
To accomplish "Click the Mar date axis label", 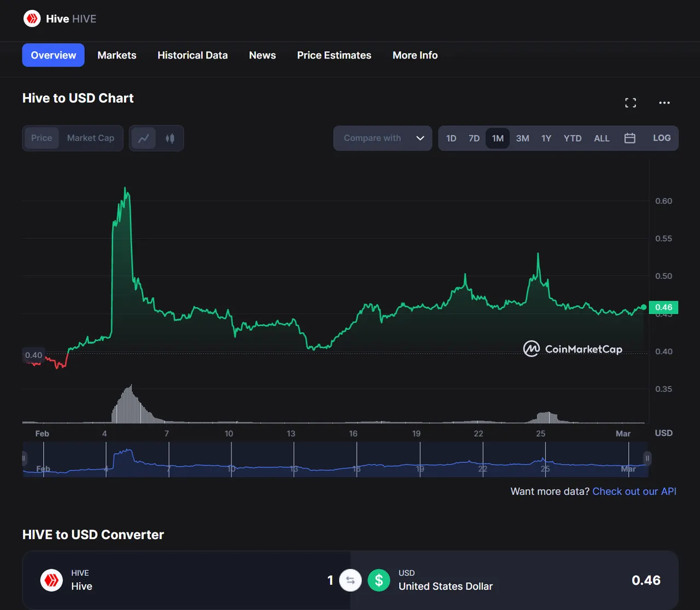I will coord(623,433).
